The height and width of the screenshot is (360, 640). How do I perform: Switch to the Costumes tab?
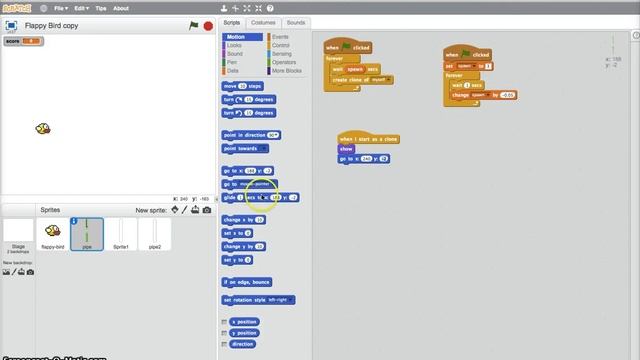click(x=263, y=23)
